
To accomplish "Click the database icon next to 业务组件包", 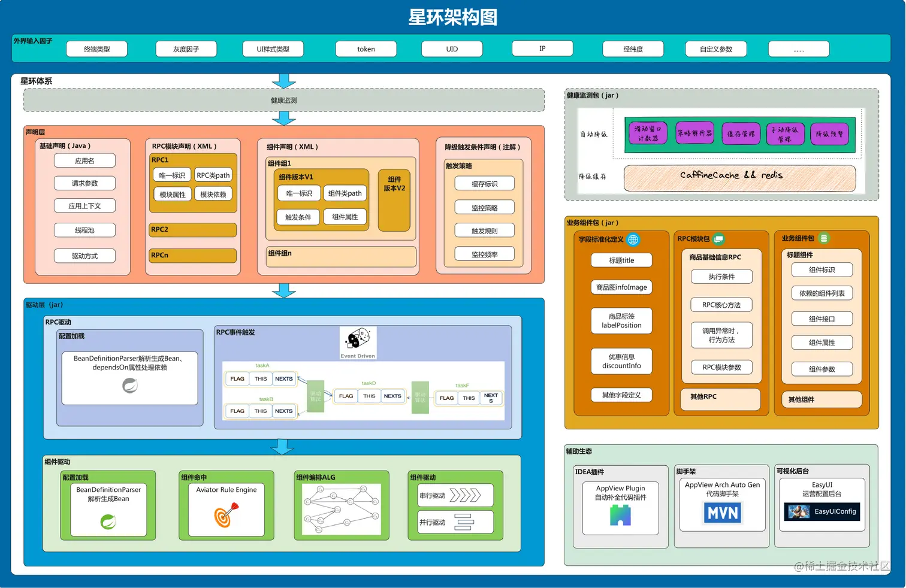I will click(825, 238).
